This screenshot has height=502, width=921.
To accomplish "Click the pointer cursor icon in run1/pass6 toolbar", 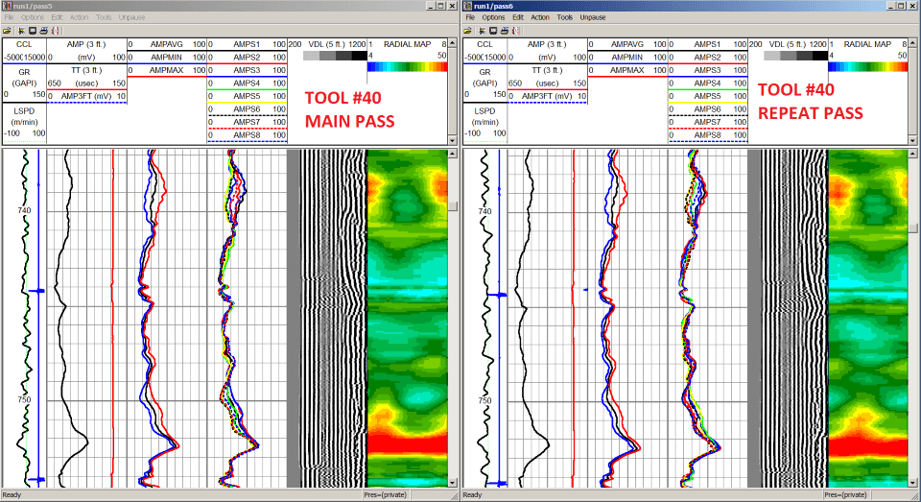I will pos(482,31).
